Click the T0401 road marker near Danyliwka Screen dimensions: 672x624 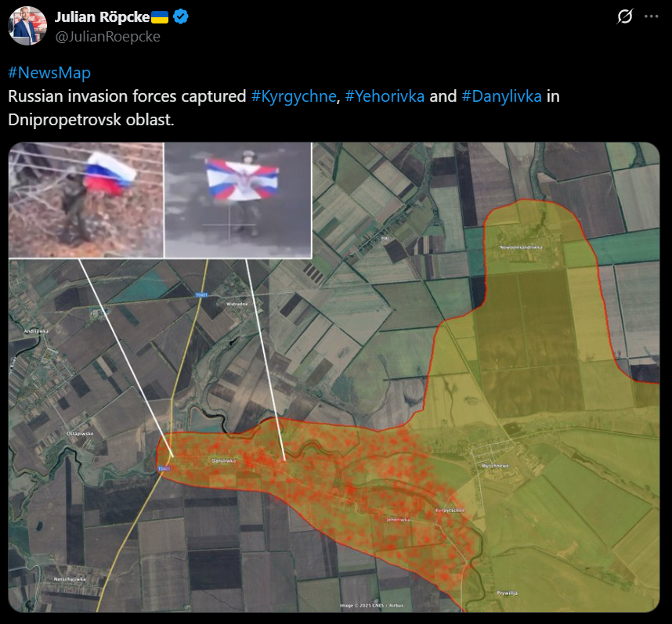point(164,469)
